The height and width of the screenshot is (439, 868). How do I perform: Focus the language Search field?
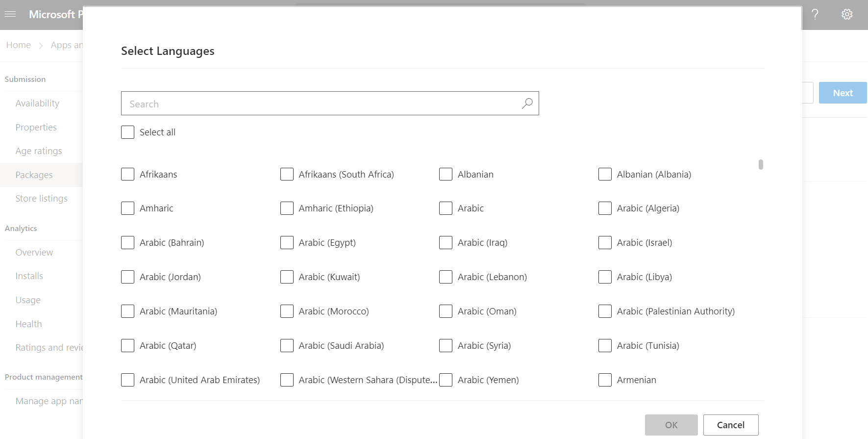[x=330, y=103]
